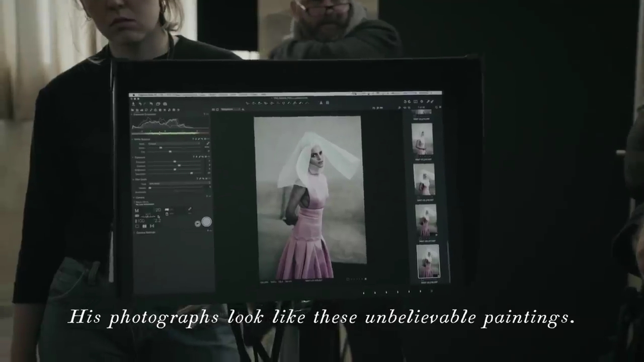This screenshot has width=644, height=362.
Task: Click the exposure warning triangle icon
Action: click(x=320, y=103)
